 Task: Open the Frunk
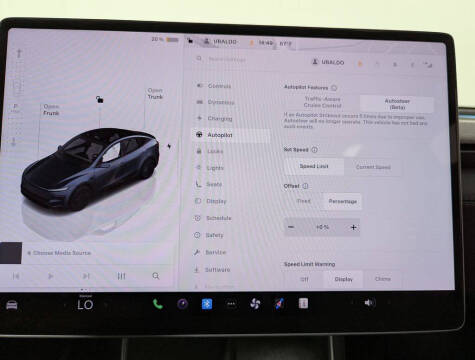51,110
